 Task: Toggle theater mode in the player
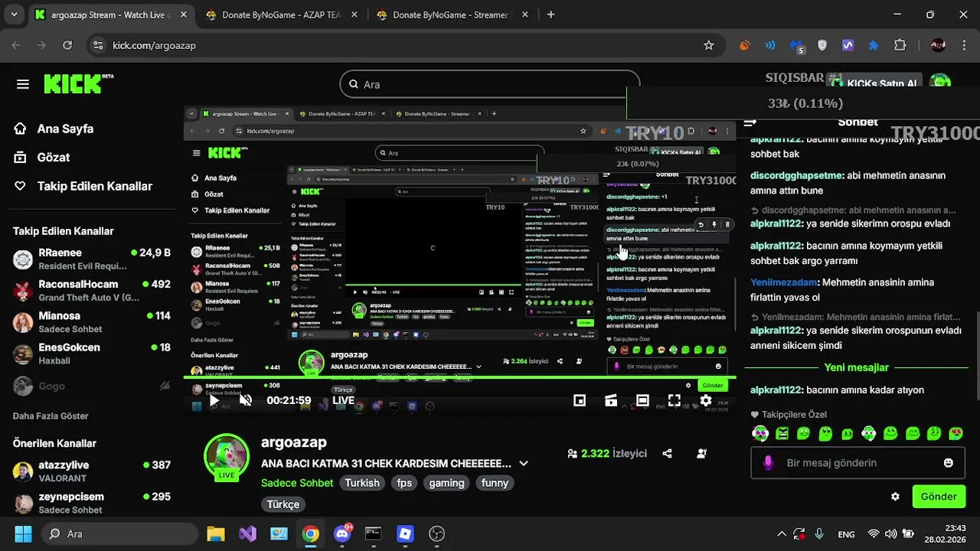click(x=642, y=400)
